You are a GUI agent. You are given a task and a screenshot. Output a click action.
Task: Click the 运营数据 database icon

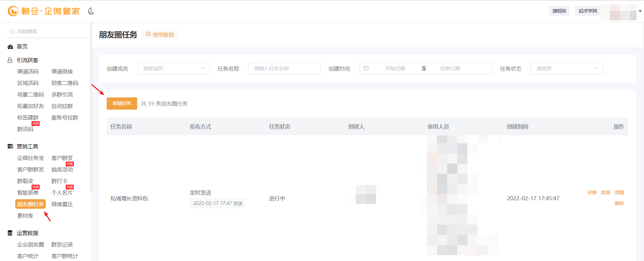click(x=10, y=233)
